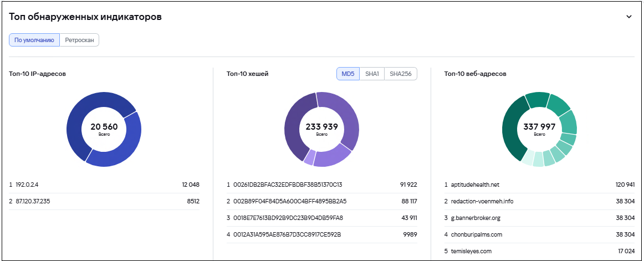Click web address chonburipalms.com
Viewport: 644px width, 261px height.
pos(477,235)
